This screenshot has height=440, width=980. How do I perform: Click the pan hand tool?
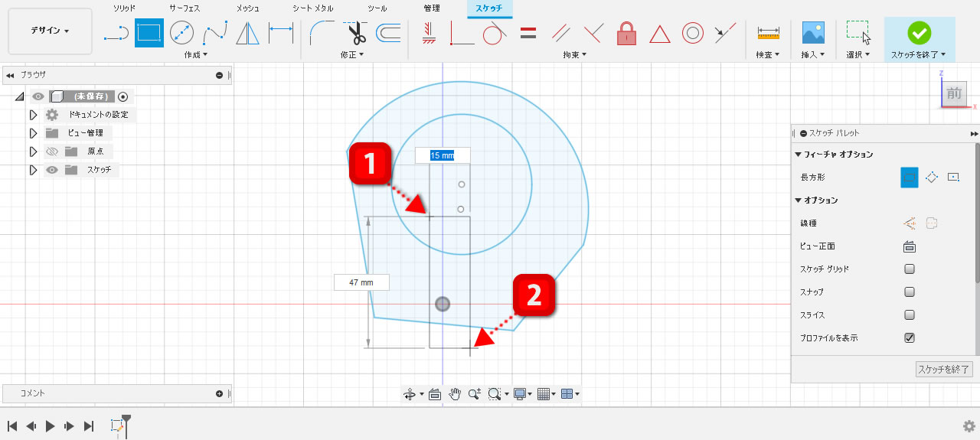tap(455, 394)
